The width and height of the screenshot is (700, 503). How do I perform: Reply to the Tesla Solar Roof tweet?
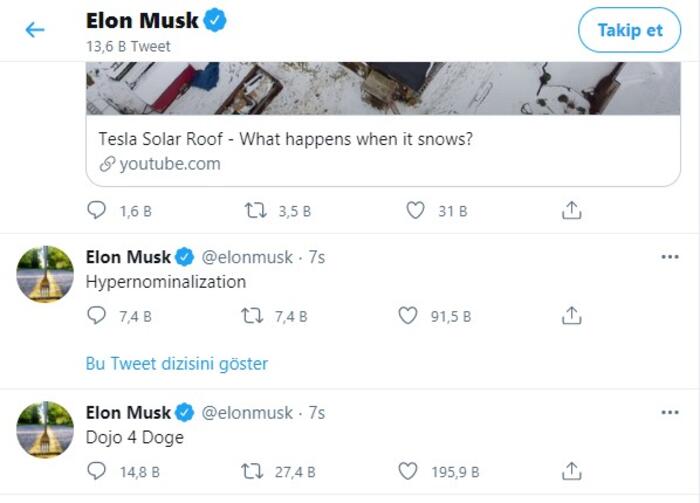pyautogui.click(x=97, y=211)
